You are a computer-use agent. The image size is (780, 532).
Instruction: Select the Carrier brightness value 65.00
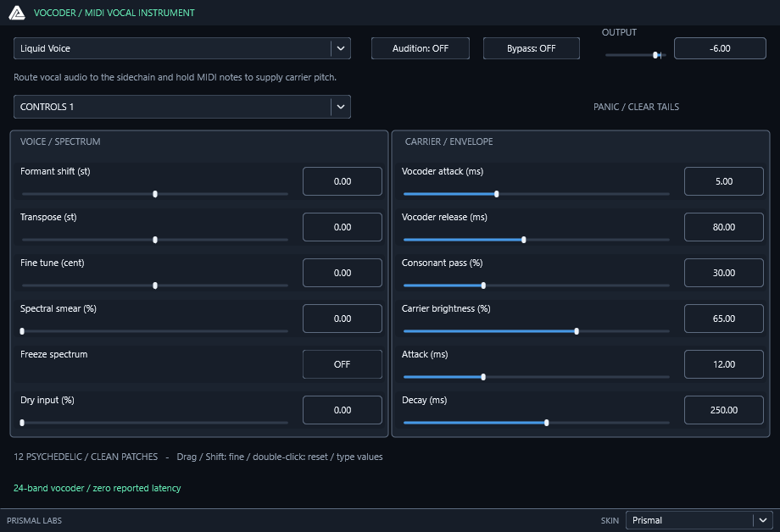click(x=724, y=319)
